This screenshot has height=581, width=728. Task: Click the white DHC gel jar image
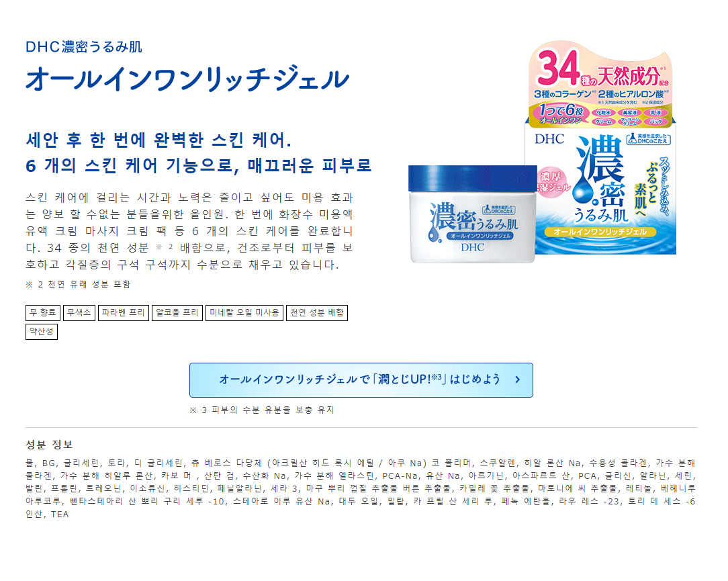coord(471,214)
